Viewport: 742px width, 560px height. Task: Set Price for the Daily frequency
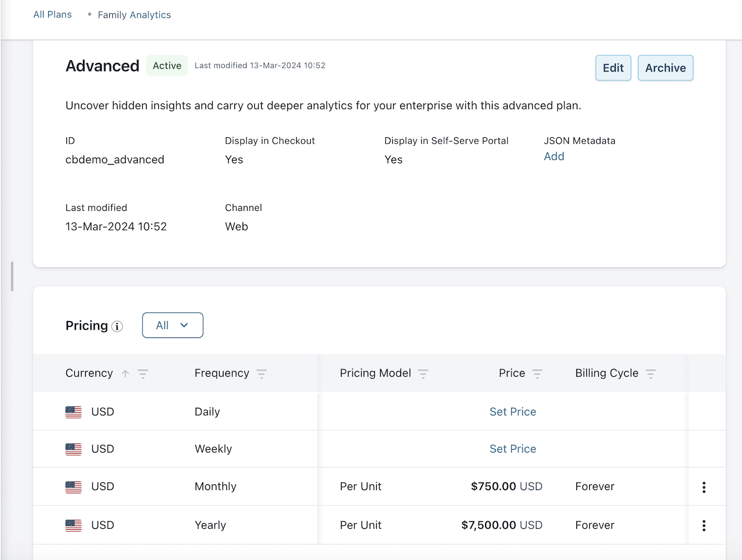(513, 412)
